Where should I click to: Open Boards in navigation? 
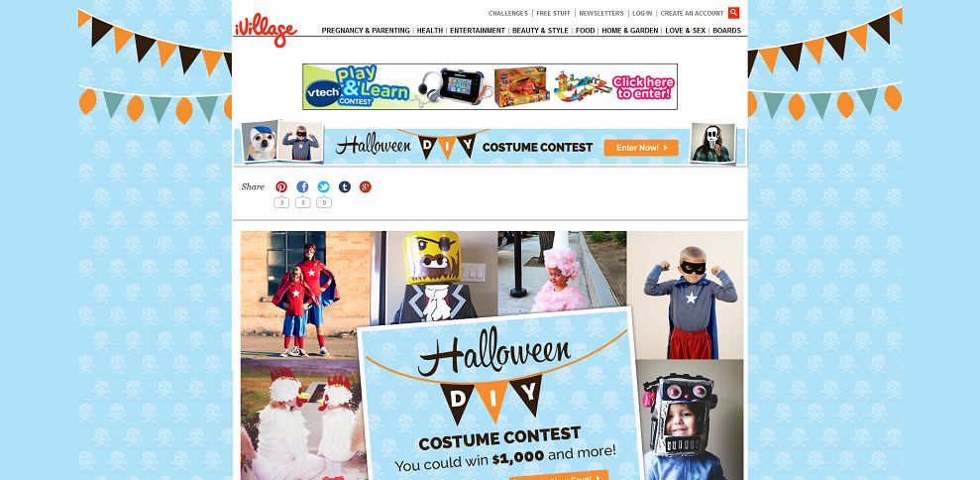[727, 31]
